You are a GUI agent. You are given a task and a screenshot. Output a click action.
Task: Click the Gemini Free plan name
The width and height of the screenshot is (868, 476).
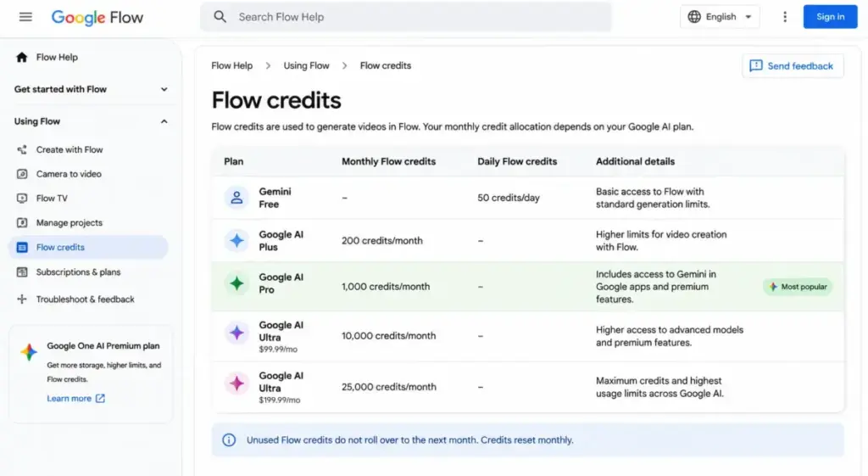275,198
